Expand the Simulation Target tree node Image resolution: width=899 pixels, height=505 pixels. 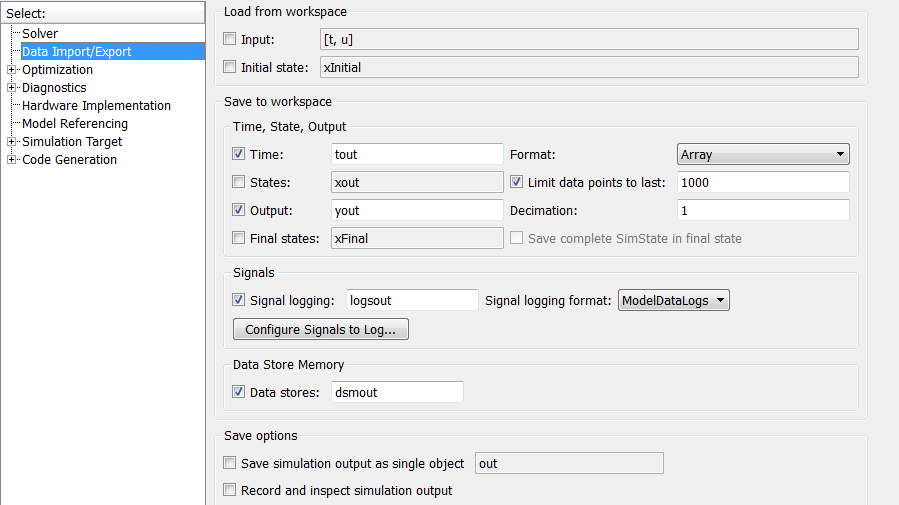[12, 142]
